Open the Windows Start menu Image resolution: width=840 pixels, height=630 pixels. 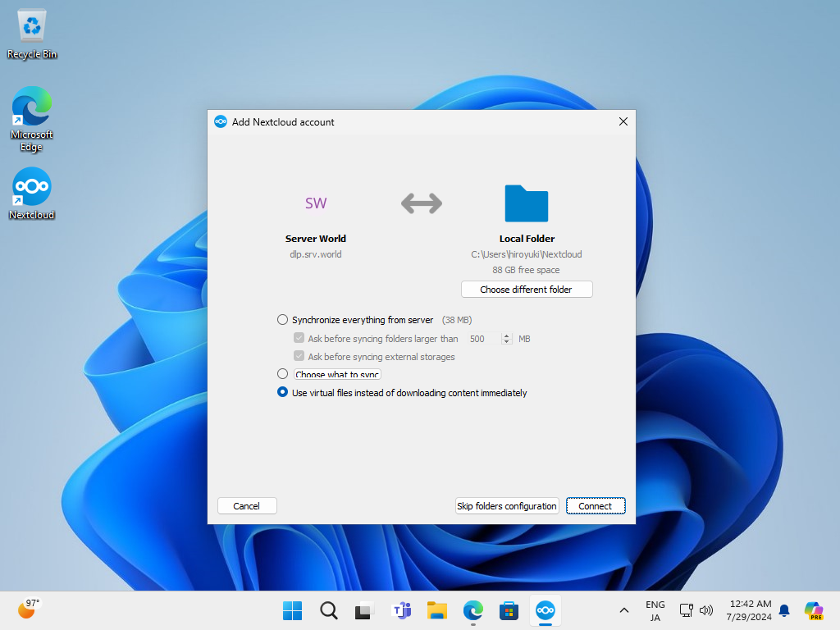pos(293,610)
